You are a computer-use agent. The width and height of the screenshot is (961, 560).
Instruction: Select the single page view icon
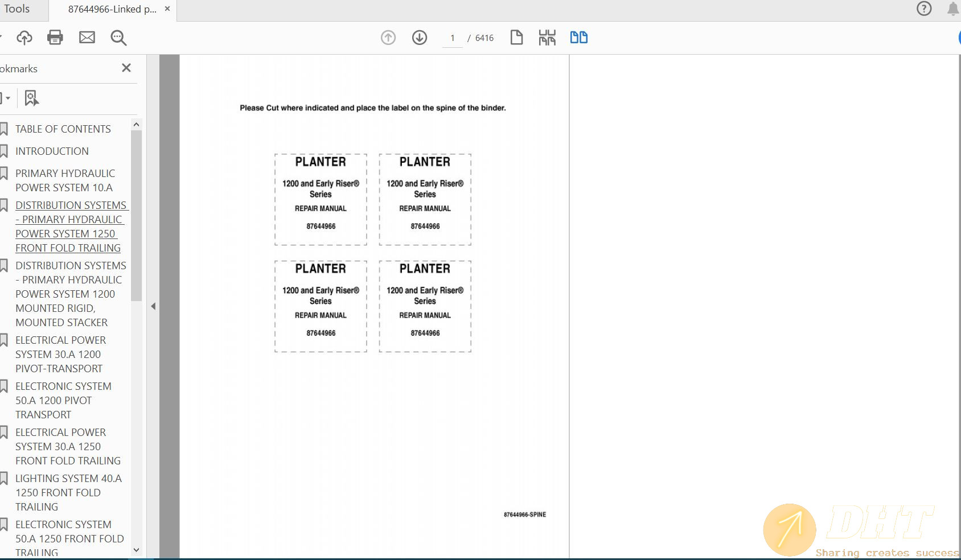[x=516, y=38]
